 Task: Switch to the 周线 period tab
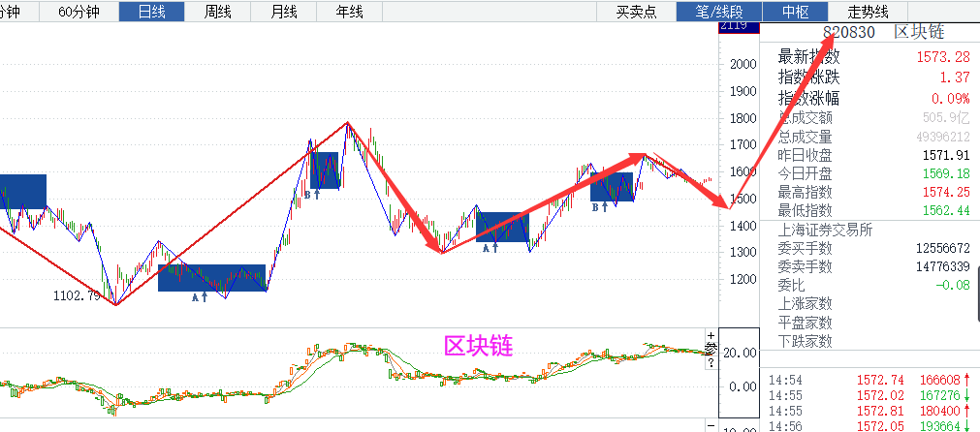(x=217, y=12)
